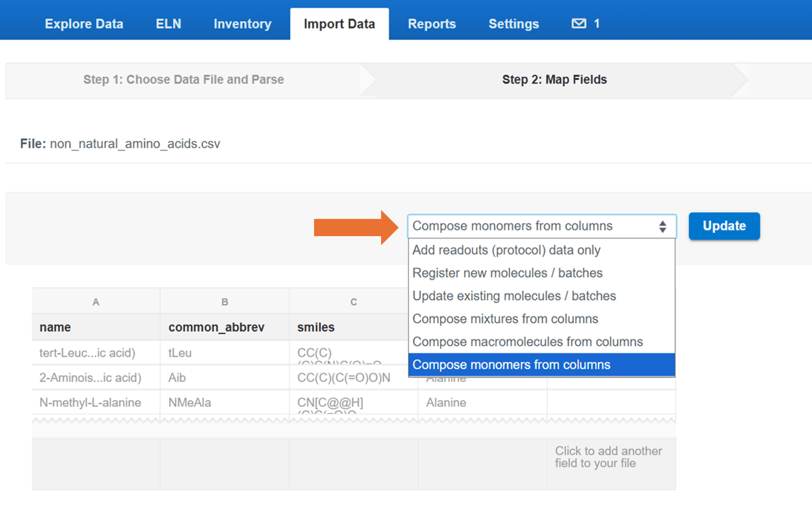Open the Settings tab

point(514,24)
